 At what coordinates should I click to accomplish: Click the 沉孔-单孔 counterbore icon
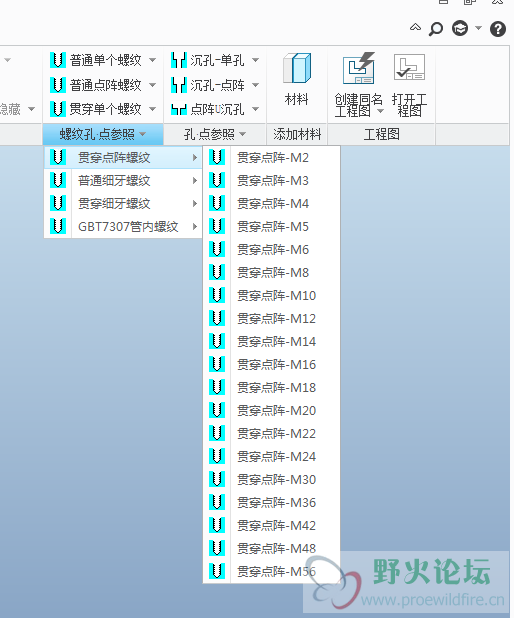pos(179,60)
